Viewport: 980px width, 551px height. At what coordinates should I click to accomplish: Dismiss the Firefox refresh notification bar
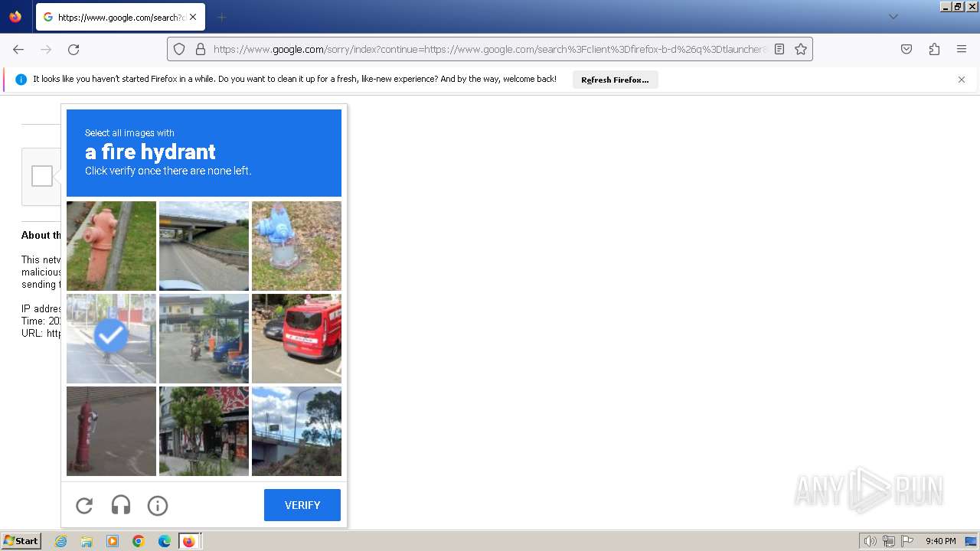pos(962,80)
